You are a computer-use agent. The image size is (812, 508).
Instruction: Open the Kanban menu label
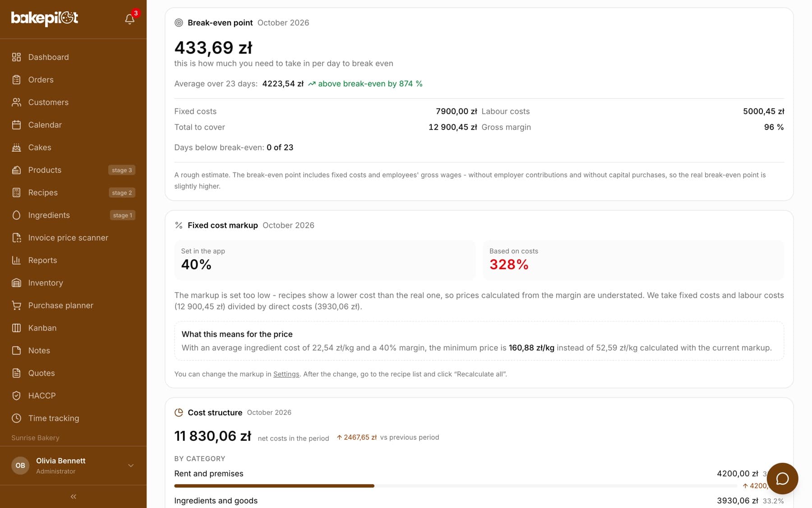[42, 328]
